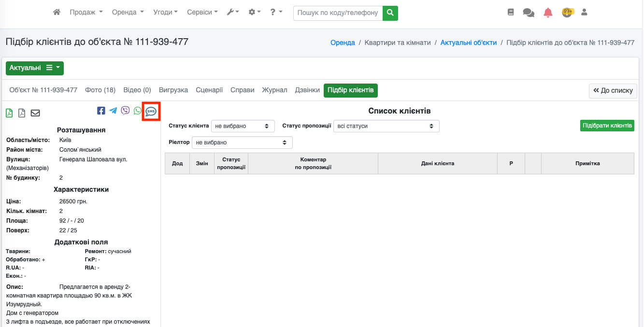Screen dimensions: 644x327
Task: Share the object on Facebook
Action: pos(101,111)
